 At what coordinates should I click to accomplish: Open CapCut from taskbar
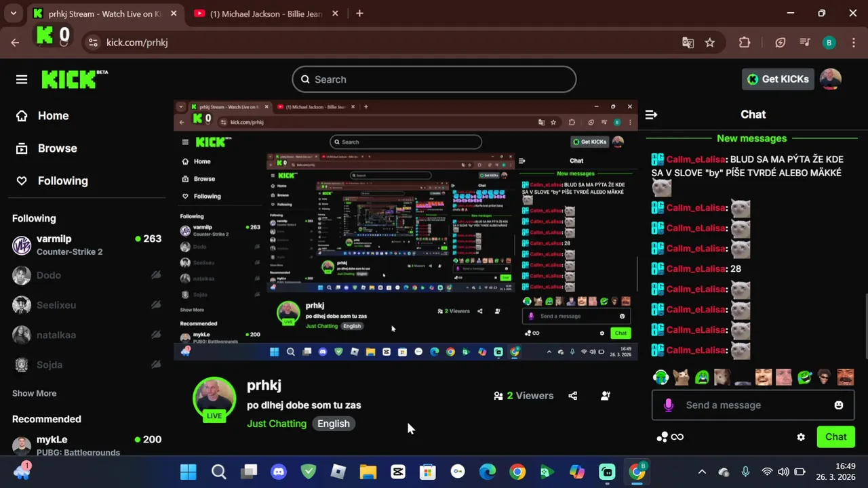tap(398, 472)
